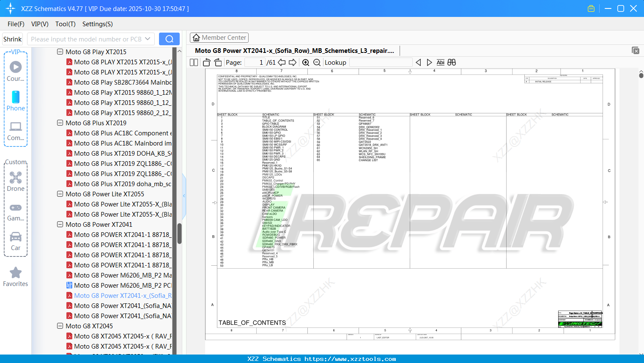Open the File(F) menu
The height and width of the screenshot is (363, 644).
click(x=16, y=24)
